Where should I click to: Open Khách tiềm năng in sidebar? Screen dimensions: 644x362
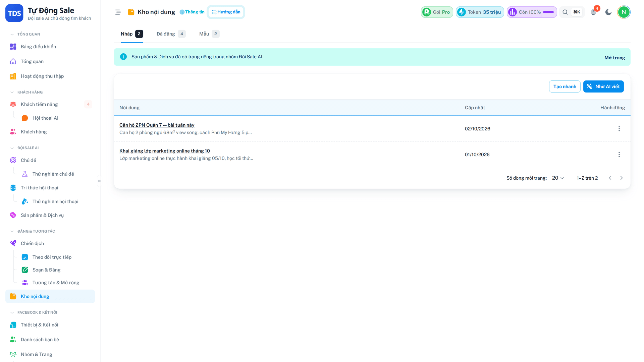(x=50, y=104)
